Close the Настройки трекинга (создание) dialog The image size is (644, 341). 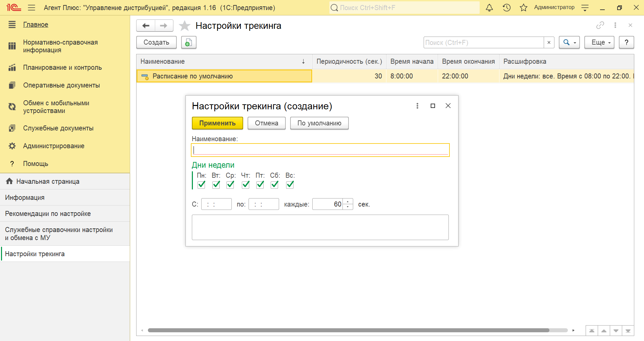448,106
